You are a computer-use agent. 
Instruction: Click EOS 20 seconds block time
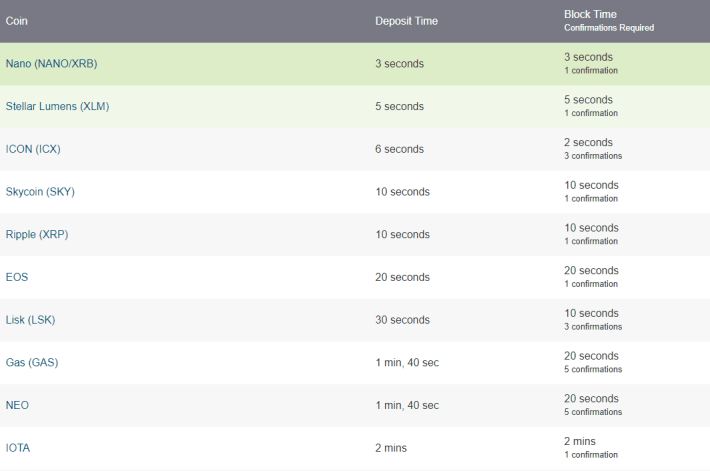(x=591, y=270)
